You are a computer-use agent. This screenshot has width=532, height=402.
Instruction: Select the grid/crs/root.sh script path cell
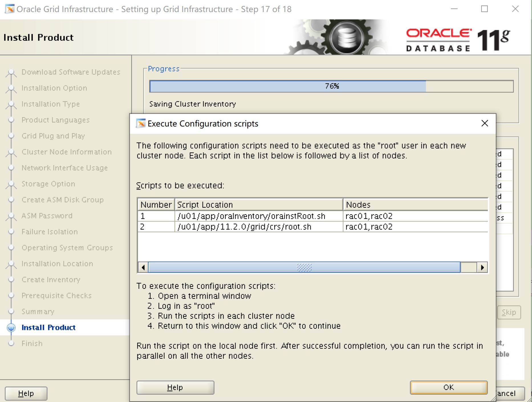[259, 227]
